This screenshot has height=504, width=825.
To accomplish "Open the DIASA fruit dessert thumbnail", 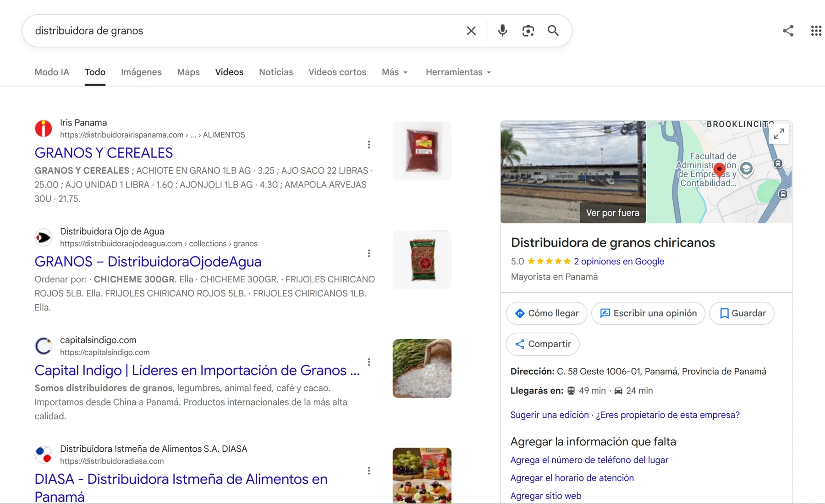I will 422,476.
